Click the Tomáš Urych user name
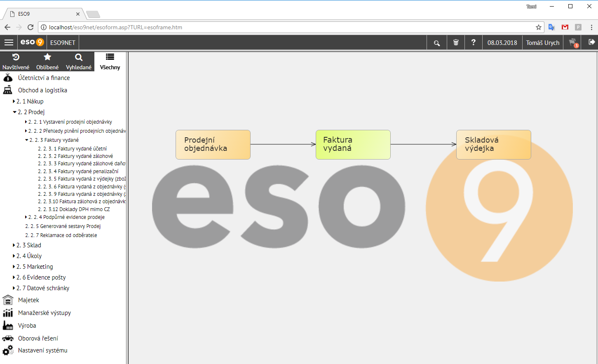 [x=543, y=42]
